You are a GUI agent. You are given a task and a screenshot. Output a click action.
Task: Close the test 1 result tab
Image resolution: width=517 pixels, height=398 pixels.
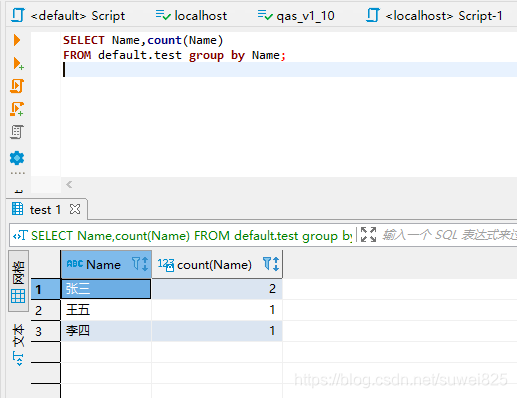[x=75, y=209]
